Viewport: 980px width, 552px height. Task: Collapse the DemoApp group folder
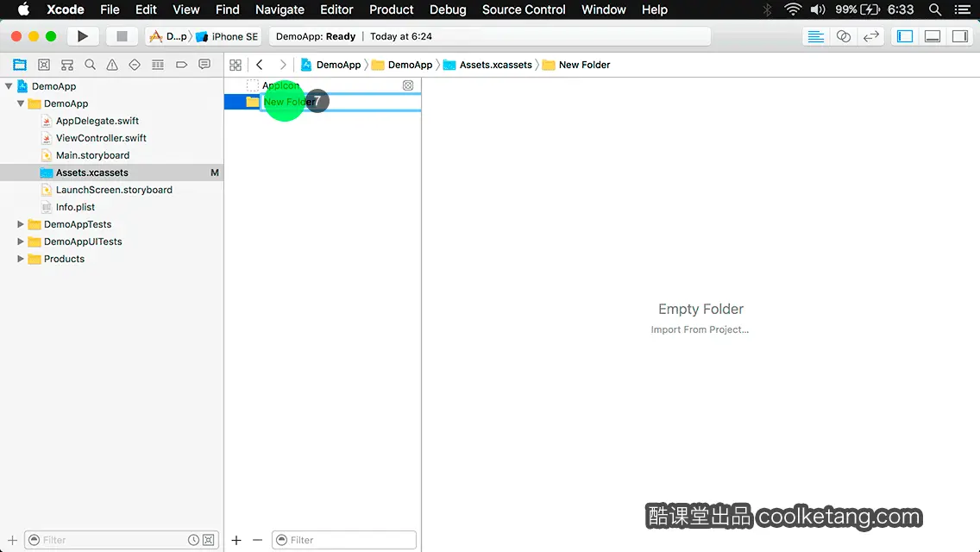click(x=21, y=103)
